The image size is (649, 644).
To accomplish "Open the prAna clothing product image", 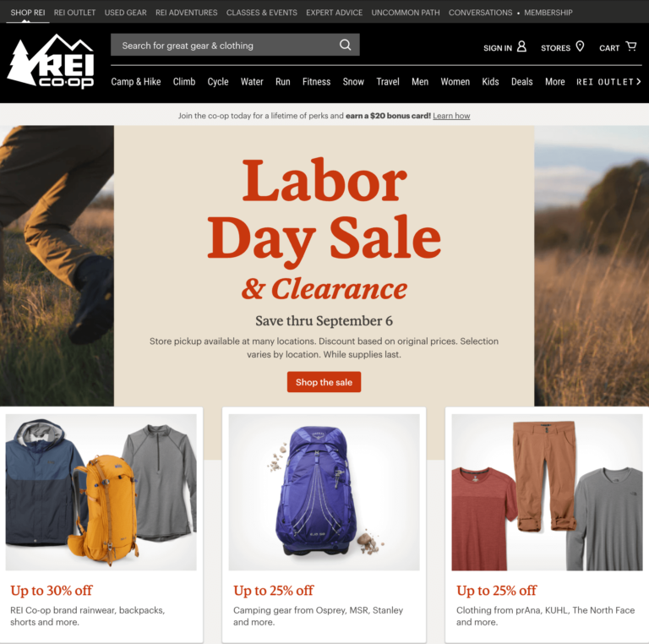I will click(x=547, y=492).
